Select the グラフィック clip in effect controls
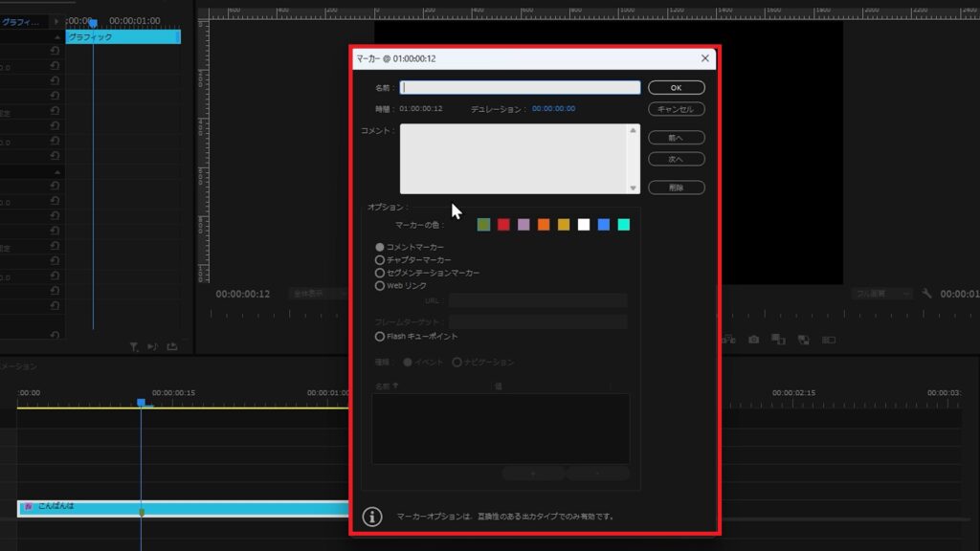The width and height of the screenshot is (980, 551). [x=123, y=37]
